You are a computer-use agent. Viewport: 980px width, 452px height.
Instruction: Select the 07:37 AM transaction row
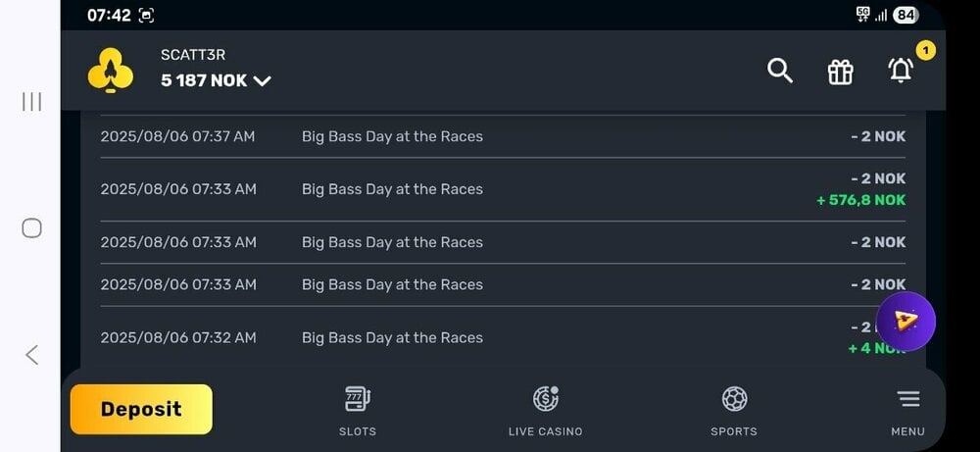[x=503, y=136]
